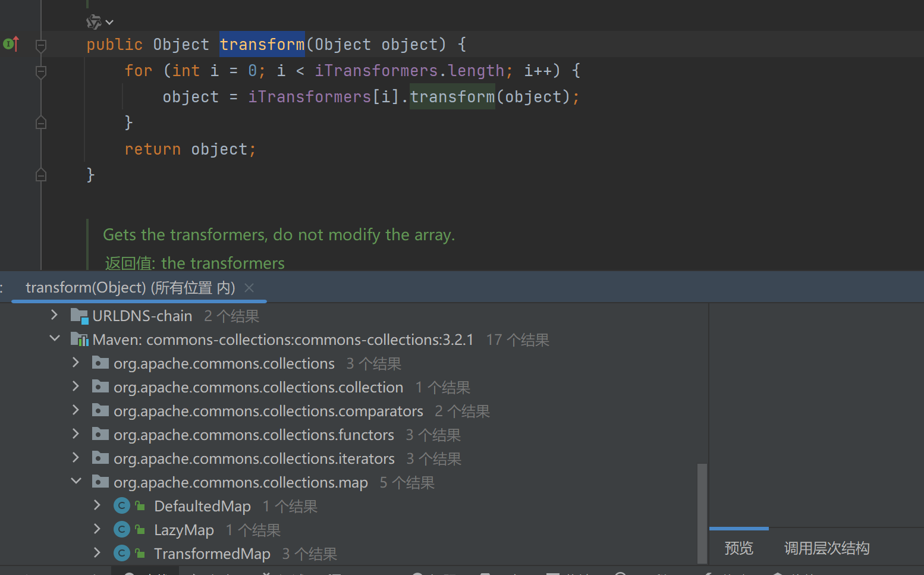924x575 pixels.
Task: Click the package icon of collections.functors
Action: tap(100, 434)
